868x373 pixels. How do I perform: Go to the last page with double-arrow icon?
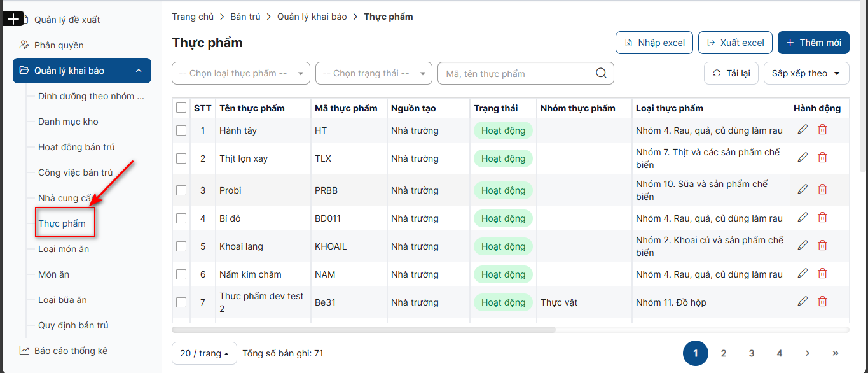(835, 353)
